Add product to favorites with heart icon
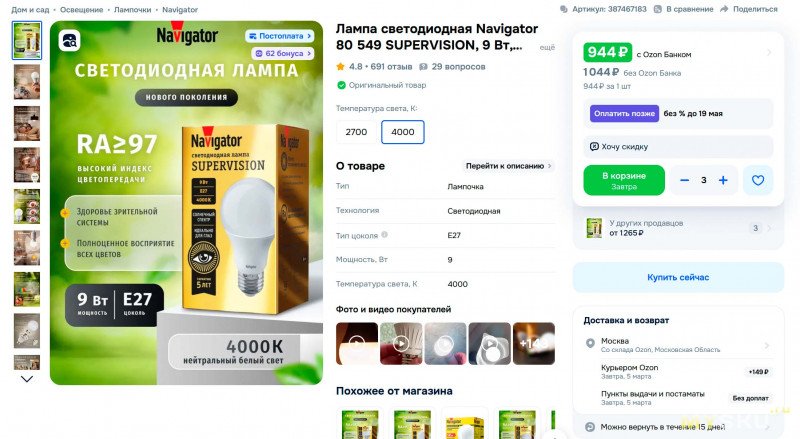Viewport: 800px width, 439px height. [x=758, y=180]
